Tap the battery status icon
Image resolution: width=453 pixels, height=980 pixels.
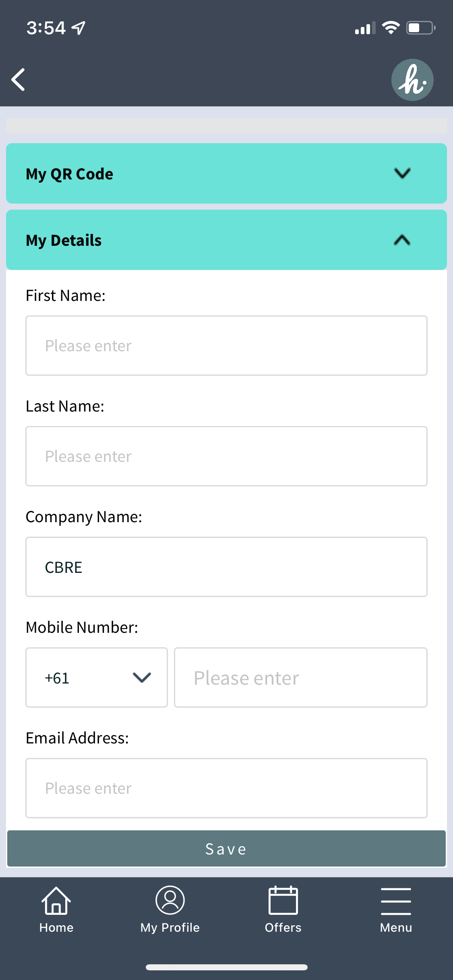click(421, 28)
